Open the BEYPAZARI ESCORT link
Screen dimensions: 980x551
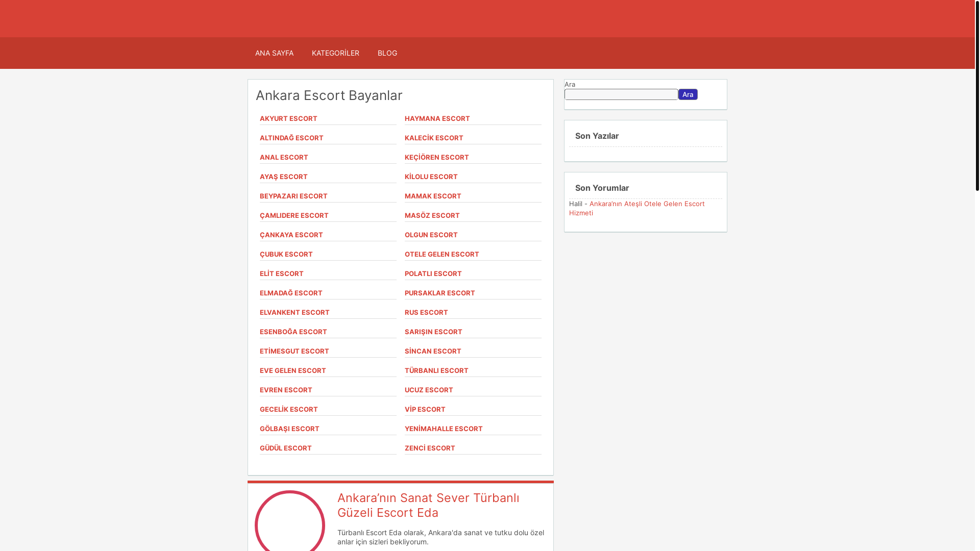(x=293, y=196)
